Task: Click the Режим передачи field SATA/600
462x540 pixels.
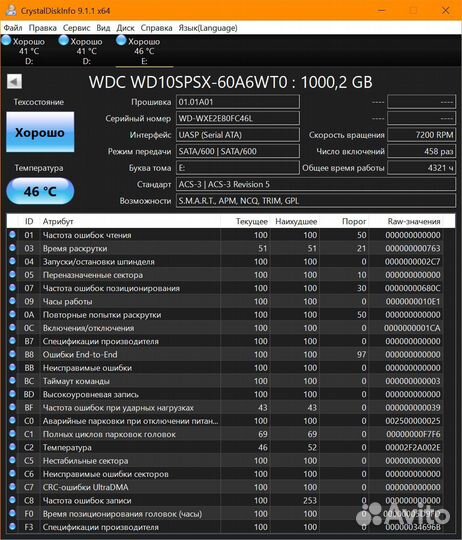Action: pos(238,152)
